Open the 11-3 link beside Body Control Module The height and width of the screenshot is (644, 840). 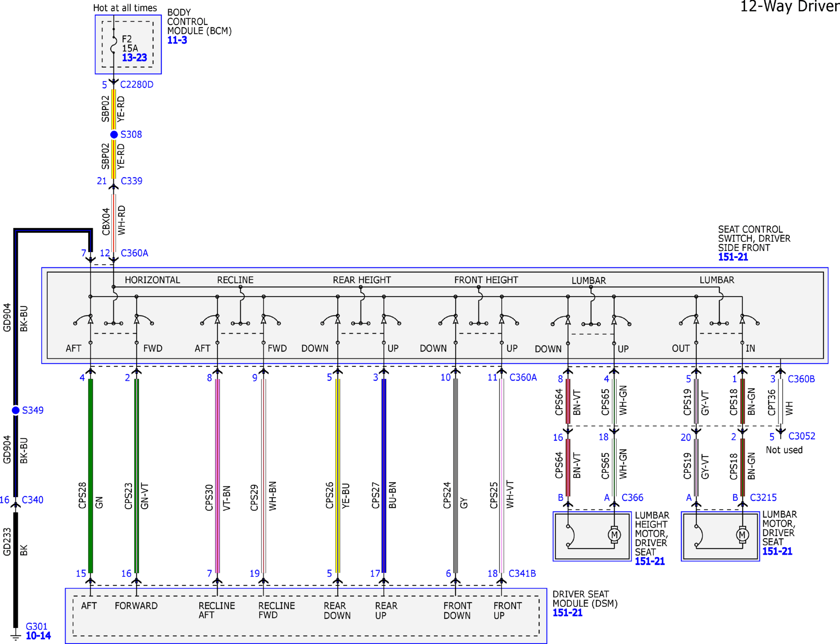pos(177,40)
